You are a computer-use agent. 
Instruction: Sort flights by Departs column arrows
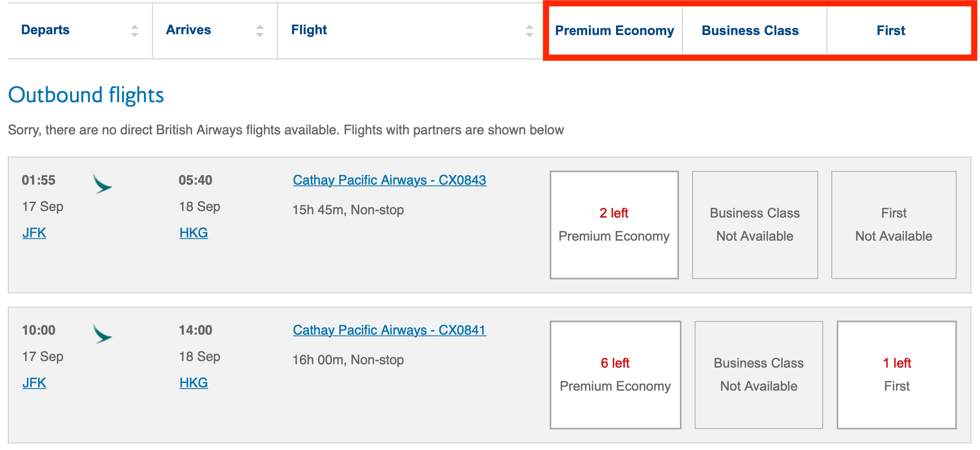(135, 31)
